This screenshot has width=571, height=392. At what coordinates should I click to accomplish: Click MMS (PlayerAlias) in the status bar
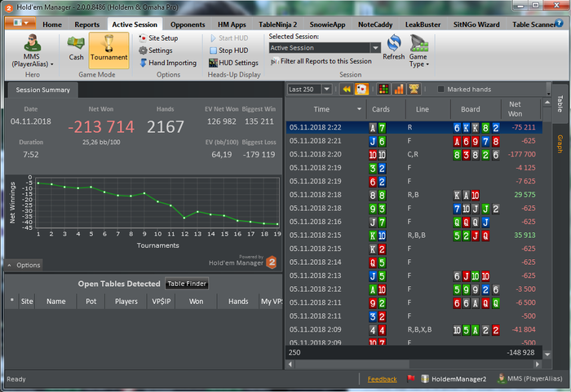tap(530, 378)
